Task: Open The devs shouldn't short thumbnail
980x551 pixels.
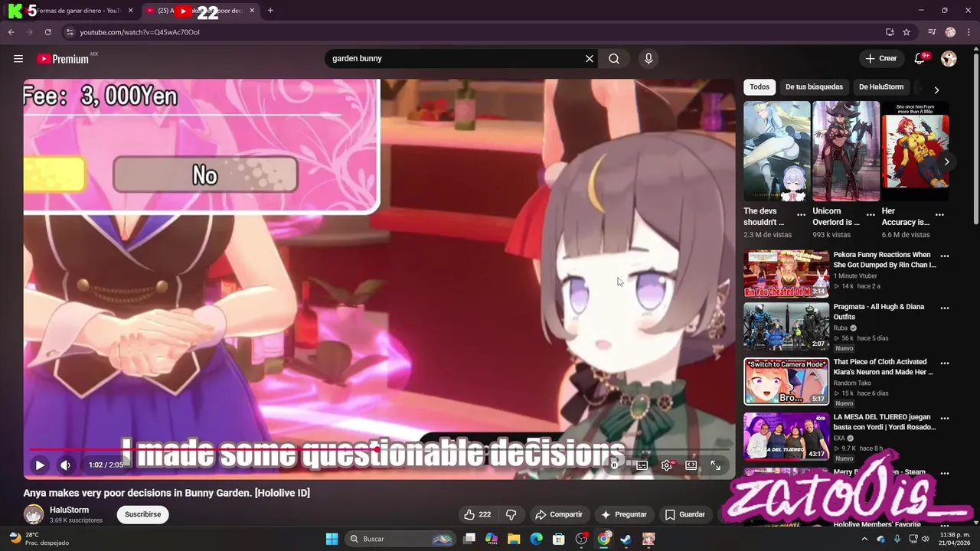Action: tap(777, 151)
